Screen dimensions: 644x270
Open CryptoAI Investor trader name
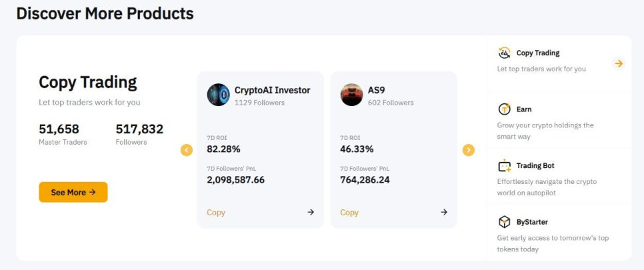[272, 90]
